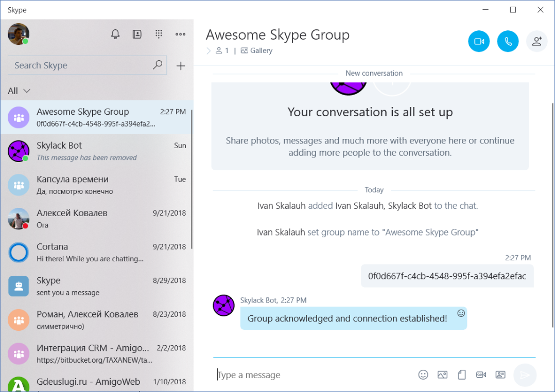Click the Капсула времени group avatar
This screenshot has height=392, width=555.
click(x=19, y=185)
